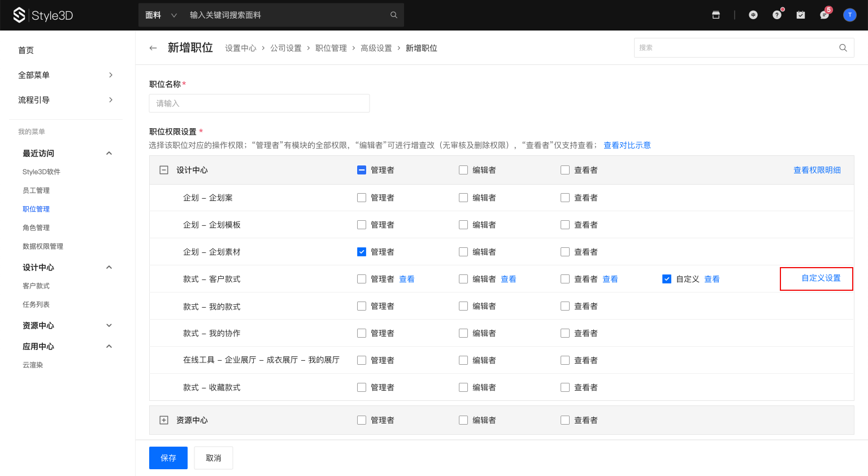The width and height of the screenshot is (868, 476).
Task: Open the help question mark icon
Action: 777,15
